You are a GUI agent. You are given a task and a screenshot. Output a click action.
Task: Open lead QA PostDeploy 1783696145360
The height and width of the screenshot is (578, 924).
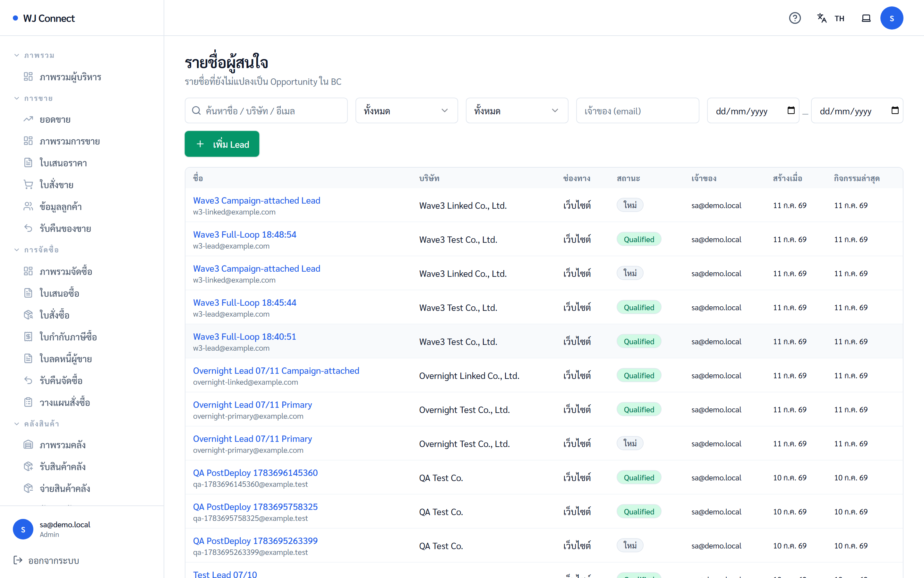tap(255, 472)
